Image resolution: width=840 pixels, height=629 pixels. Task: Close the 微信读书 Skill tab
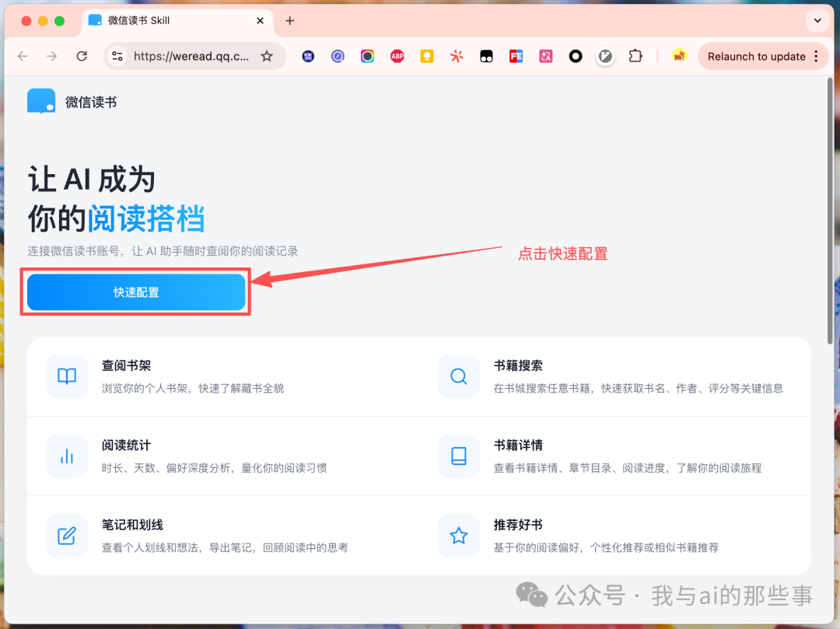click(x=260, y=21)
